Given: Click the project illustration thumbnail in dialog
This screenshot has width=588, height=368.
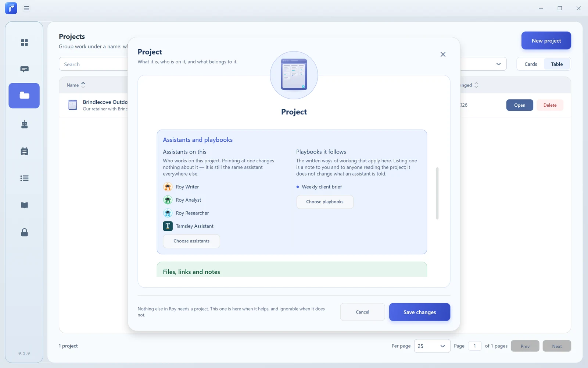Looking at the screenshot, I should point(294,75).
